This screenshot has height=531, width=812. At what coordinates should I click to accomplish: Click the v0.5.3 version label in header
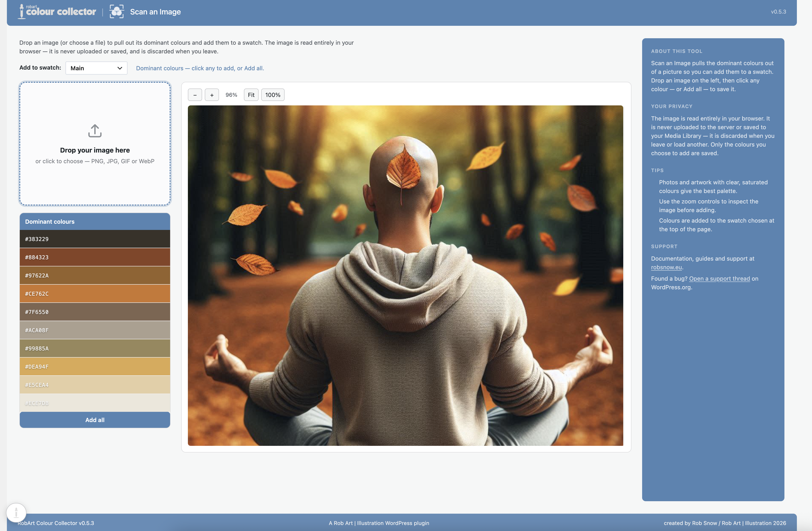pyautogui.click(x=778, y=12)
